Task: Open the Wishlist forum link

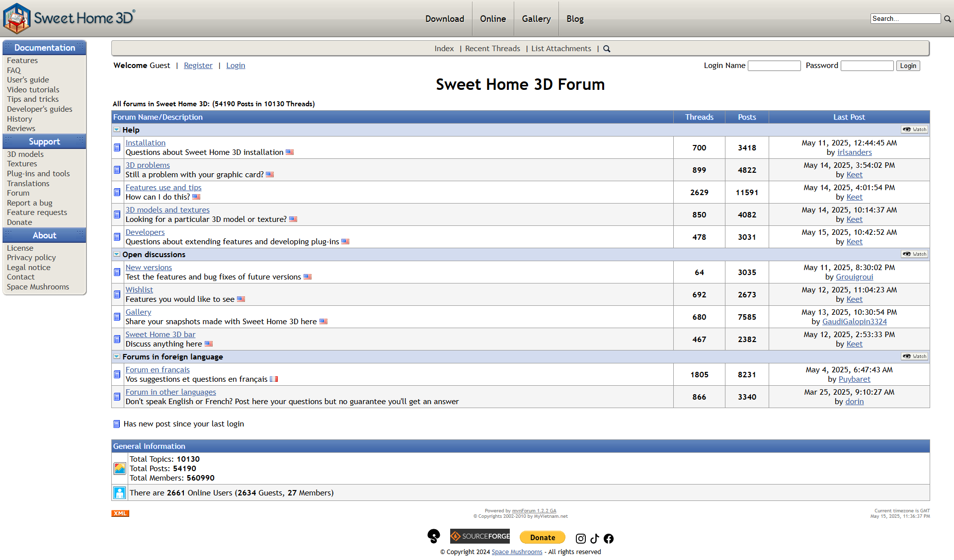Action: point(139,290)
